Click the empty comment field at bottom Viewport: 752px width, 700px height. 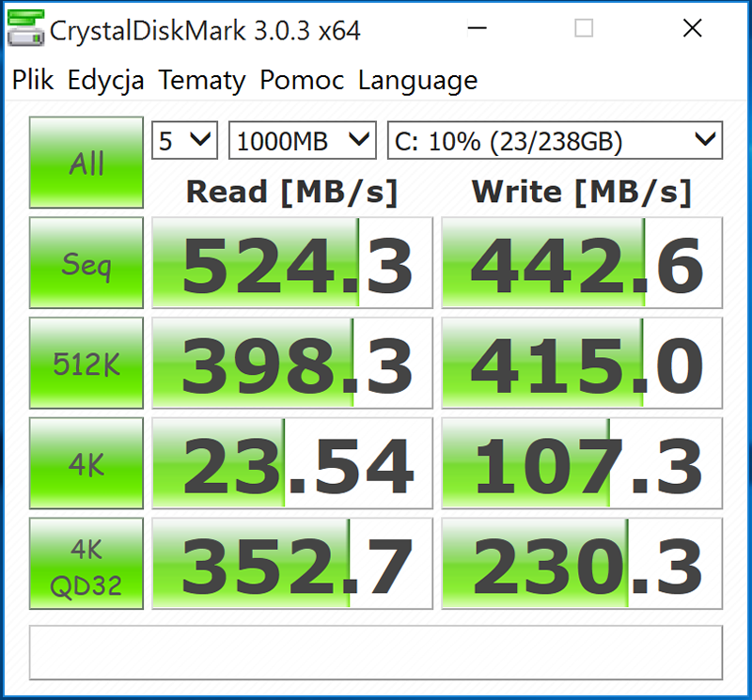[x=376, y=652]
